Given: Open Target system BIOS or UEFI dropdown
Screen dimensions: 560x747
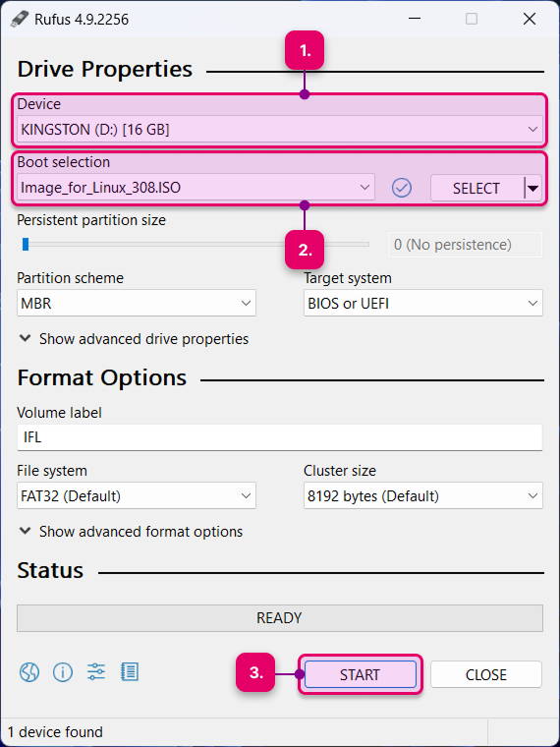Looking at the screenshot, I should tap(422, 303).
